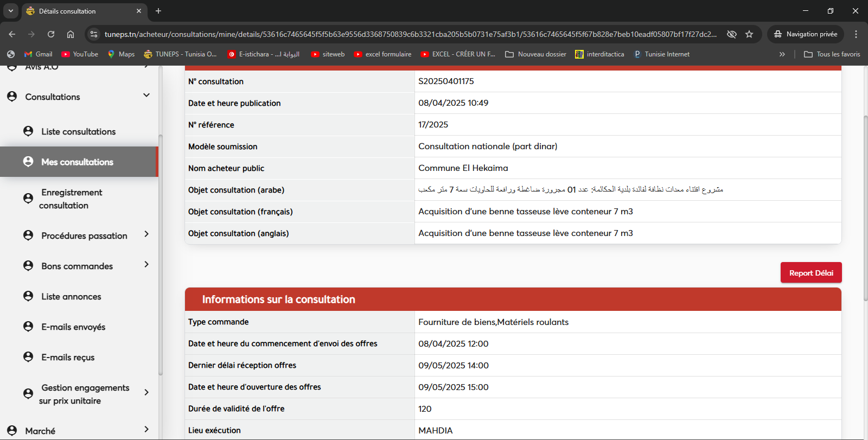Screen dimensions: 868x440
Task: Click the MAHDIA execution place value
Action: [436, 431]
